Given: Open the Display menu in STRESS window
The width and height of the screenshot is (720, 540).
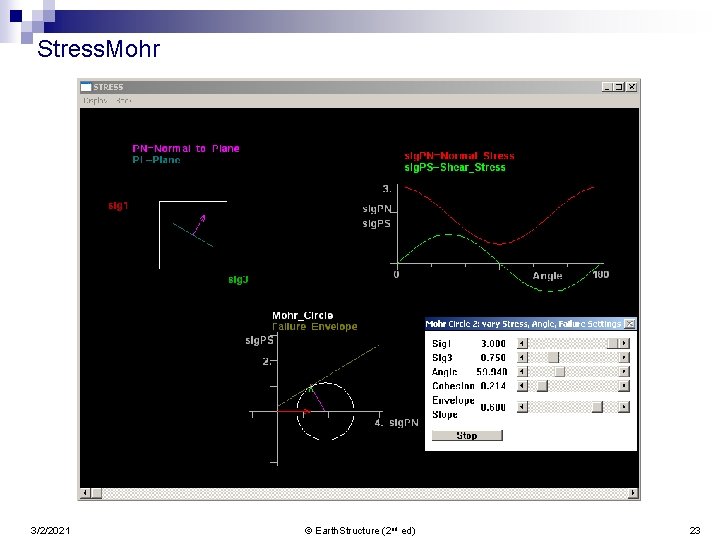Looking at the screenshot, I should pos(95,100).
